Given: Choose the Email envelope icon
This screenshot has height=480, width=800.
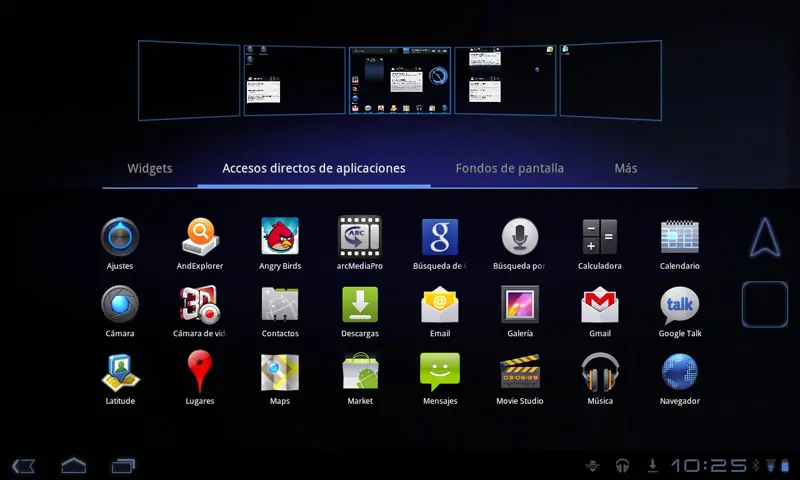Looking at the screenshot, I should [440, 304].
